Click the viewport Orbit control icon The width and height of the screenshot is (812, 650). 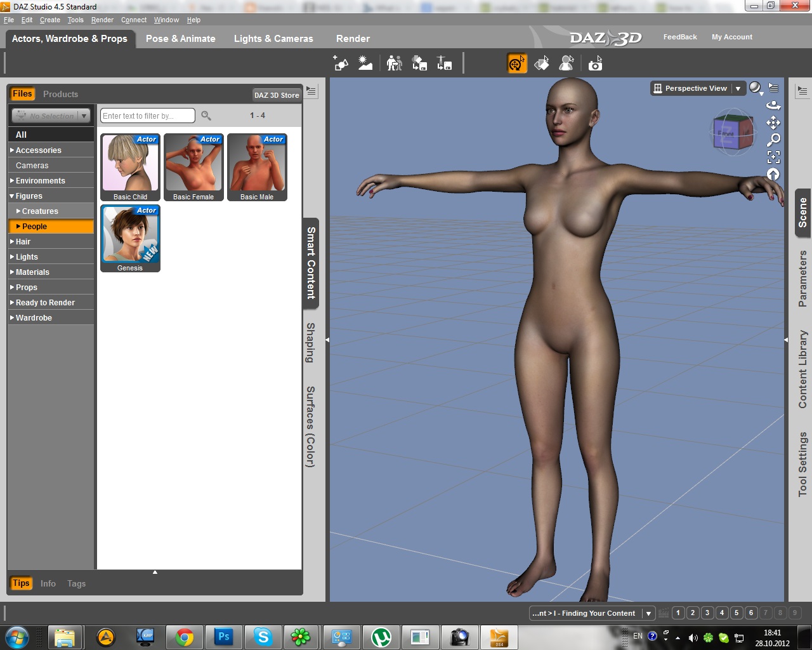(x=773, y=105)
